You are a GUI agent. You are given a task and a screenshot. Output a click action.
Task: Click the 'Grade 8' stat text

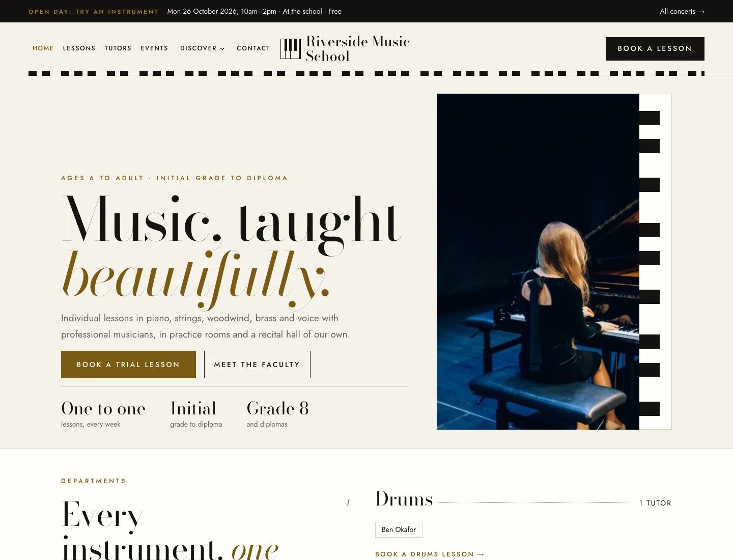tap(277, 408)
